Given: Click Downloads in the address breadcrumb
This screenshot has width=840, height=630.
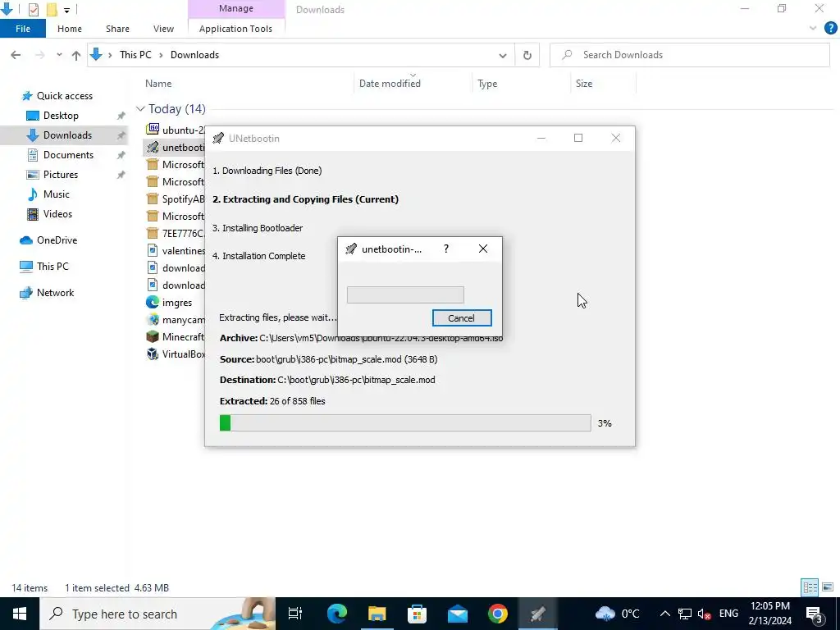Looking at the screenshot, I should [x=194, y=55].
